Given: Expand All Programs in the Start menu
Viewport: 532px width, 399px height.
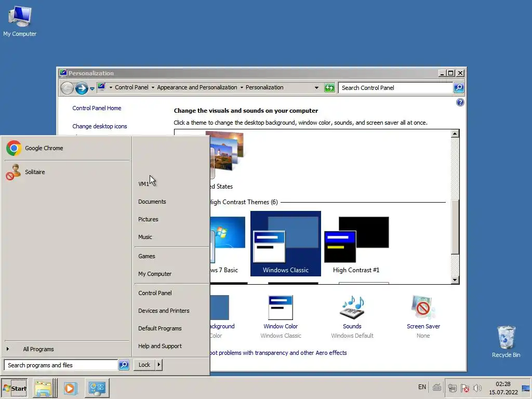Looking at the screenshot, I should [x=67, y=349].
